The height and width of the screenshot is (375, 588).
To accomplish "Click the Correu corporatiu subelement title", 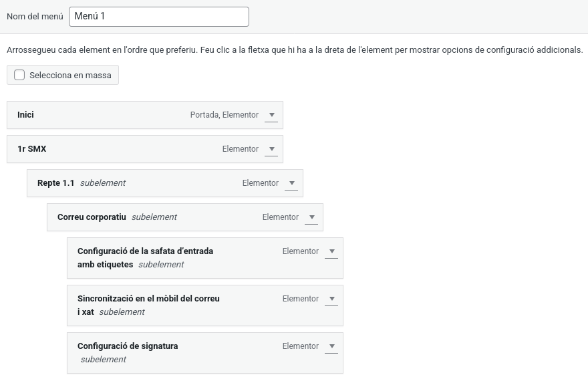I will [x=92, y=217].
